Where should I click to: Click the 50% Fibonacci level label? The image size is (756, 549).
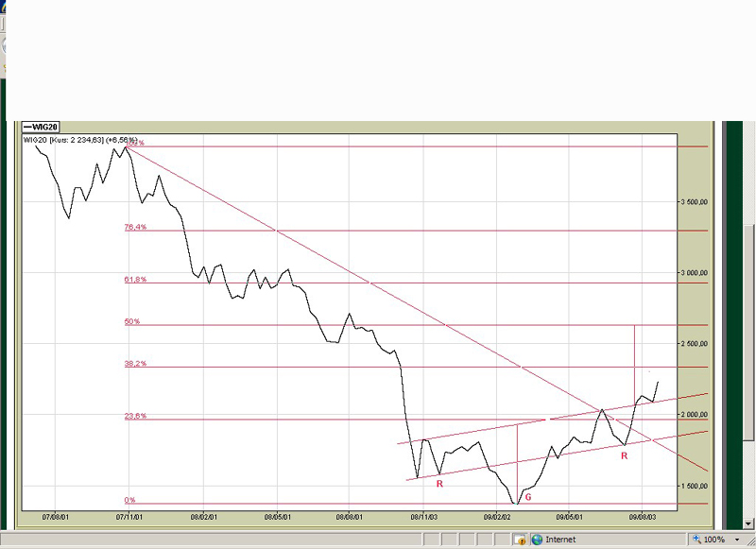click(132, 321)
